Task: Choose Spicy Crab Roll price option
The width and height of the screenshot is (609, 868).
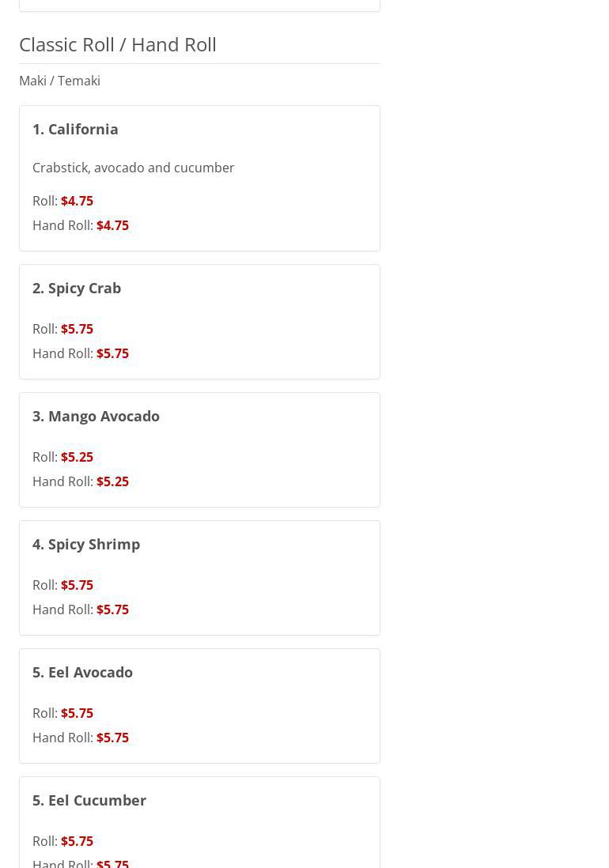Action: tap(77, 329)
